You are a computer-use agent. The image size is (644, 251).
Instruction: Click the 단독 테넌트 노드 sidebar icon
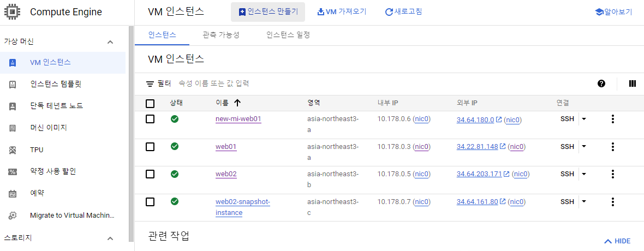point(13,106)
